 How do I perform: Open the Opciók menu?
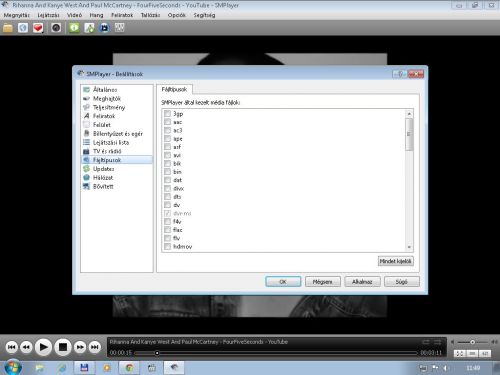pyautogui.click(x=177, y=15)
